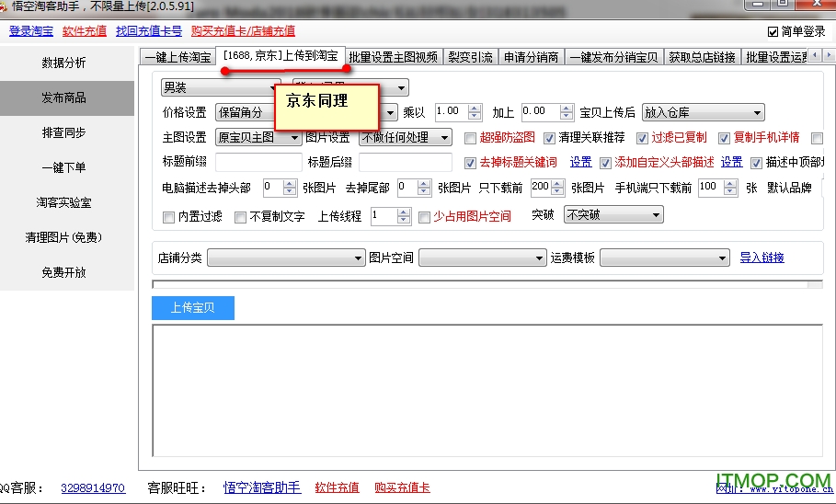Click the 导入链接 link
The height and width of the screenshot is (504, 836).
point(762,258)
